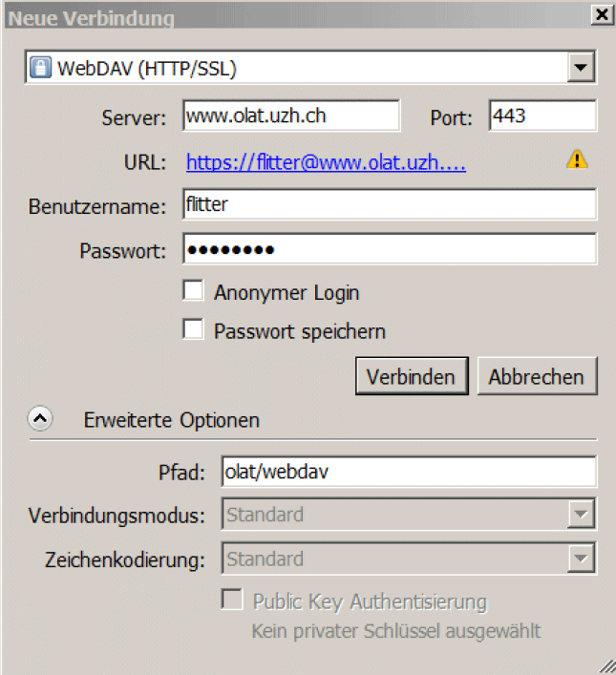
Task: Toggle Public Key Authentisierung checkbox
Action: coord(232,600)
